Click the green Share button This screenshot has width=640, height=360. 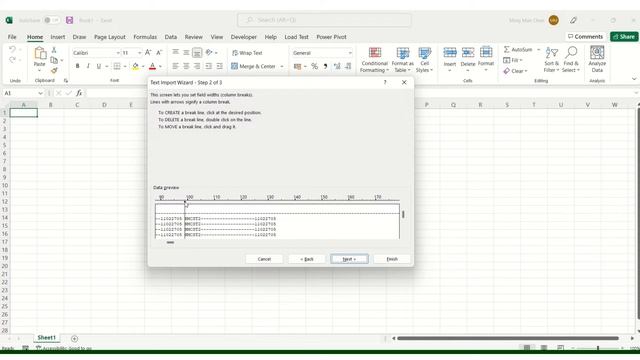tap(624, 36)
